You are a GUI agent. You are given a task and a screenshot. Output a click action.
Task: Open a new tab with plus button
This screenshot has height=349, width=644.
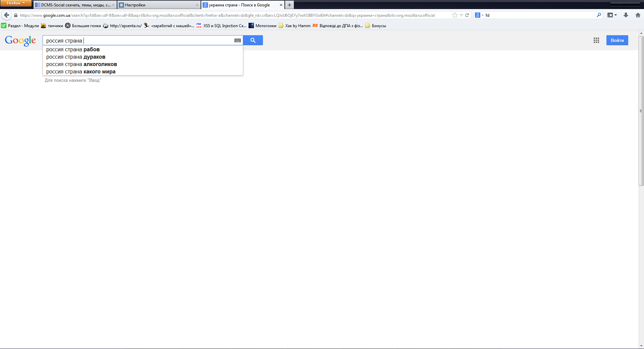click(289, 5)
